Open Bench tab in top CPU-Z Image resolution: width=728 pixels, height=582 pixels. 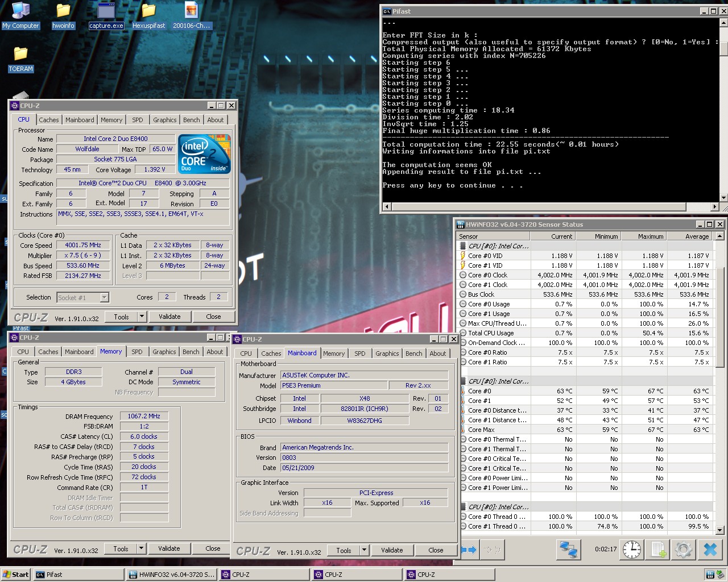point(192,120)
